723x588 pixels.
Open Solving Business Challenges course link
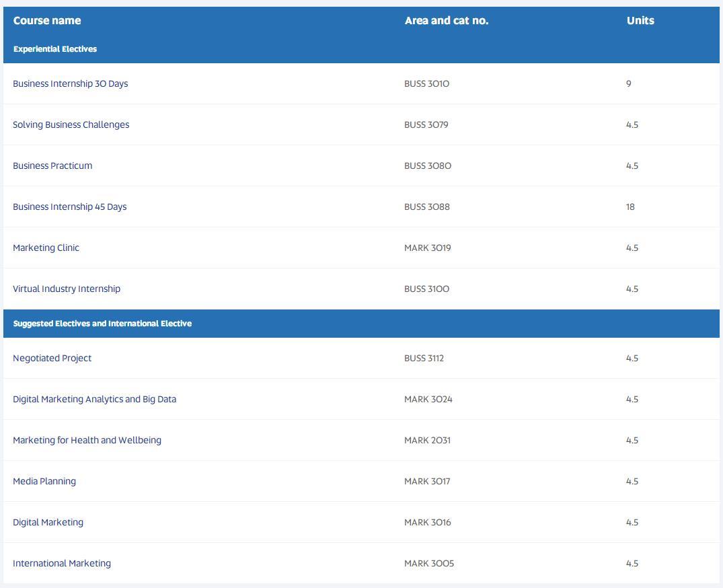pyautogui.click(x=71, y=124)
